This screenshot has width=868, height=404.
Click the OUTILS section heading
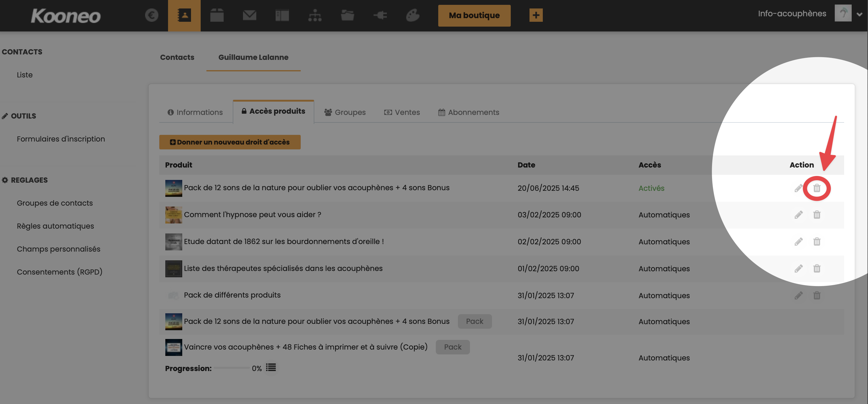click(x=19, y=116)
